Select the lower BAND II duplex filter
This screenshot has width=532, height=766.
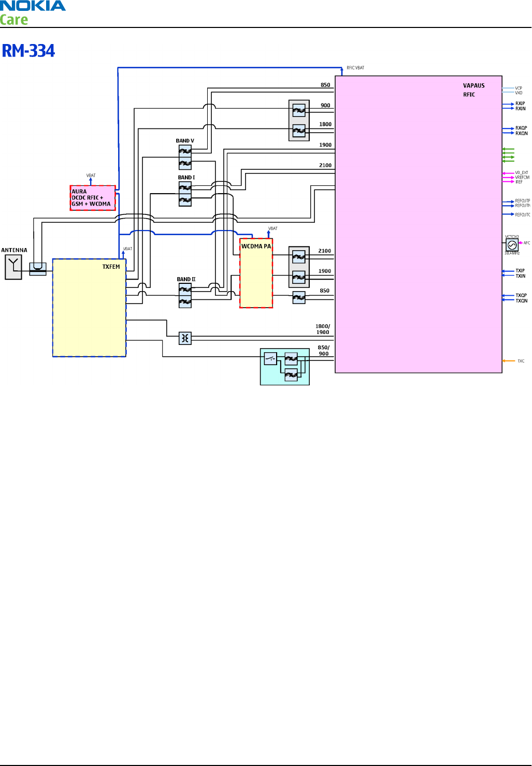pyautogui.click(x=185, y=301)
